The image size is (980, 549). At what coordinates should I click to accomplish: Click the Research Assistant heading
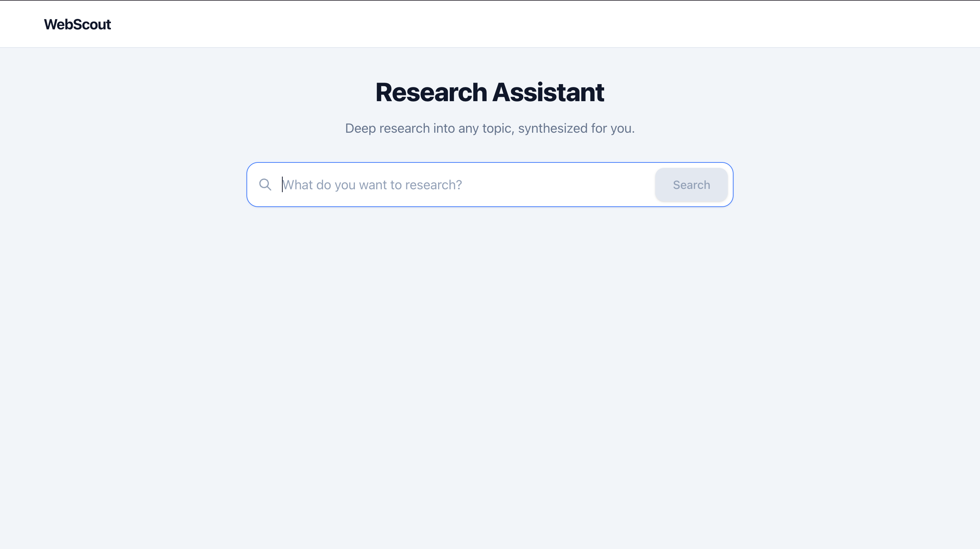[x=490, y=92]
